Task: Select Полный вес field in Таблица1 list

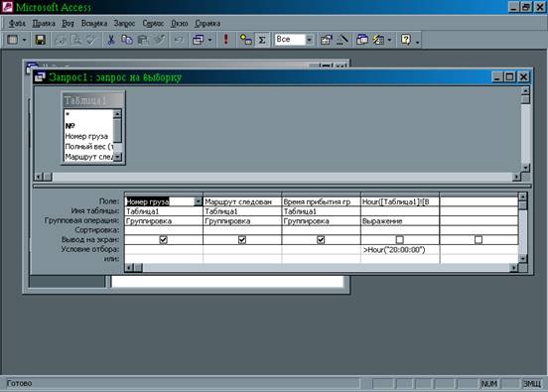Action: click(x=88, y=147)
